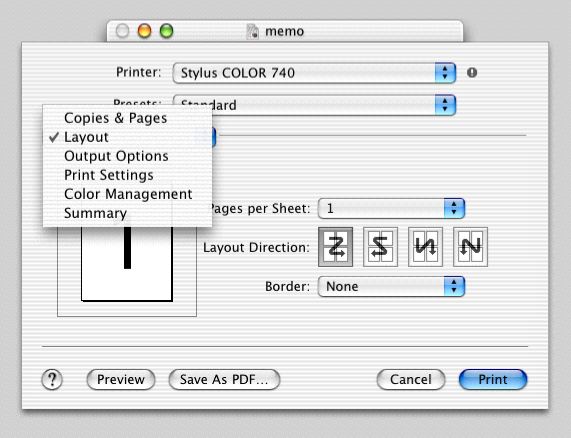The image size is (571, 438).
Task: Click the memo document icon in title bar
Action: tap(253, 32)
